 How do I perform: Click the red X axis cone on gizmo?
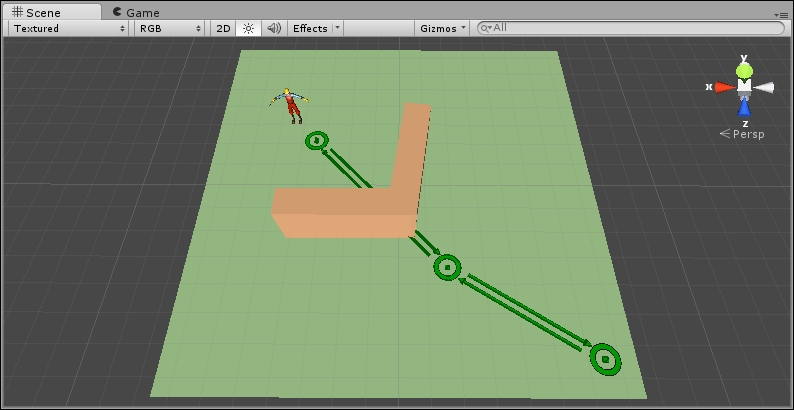pos(723,87)
